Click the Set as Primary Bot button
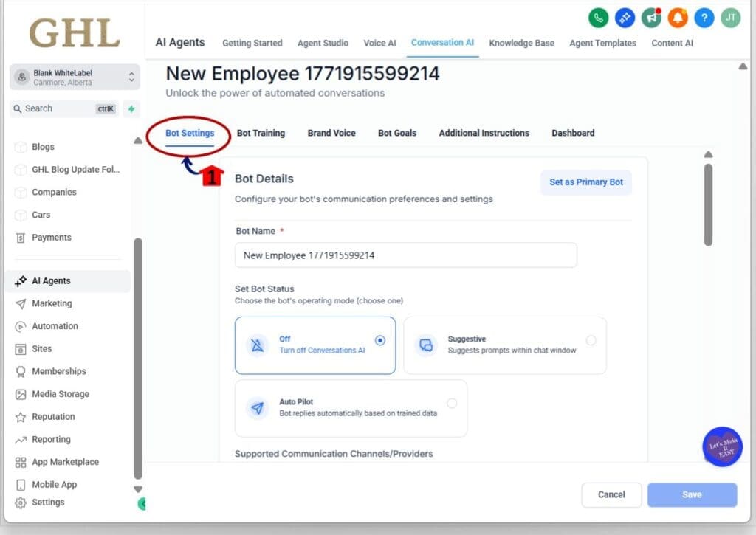The height and width of the screenshot is (535, 756). (x=585, y=182)
